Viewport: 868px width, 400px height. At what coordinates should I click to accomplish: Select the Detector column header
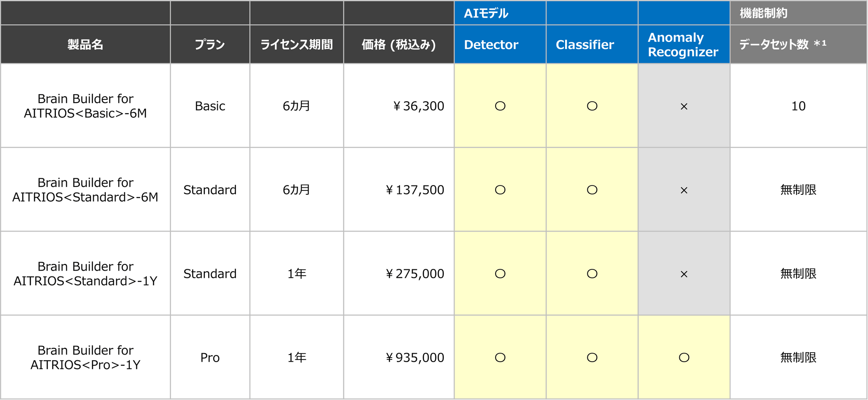[x=491, y=45]
